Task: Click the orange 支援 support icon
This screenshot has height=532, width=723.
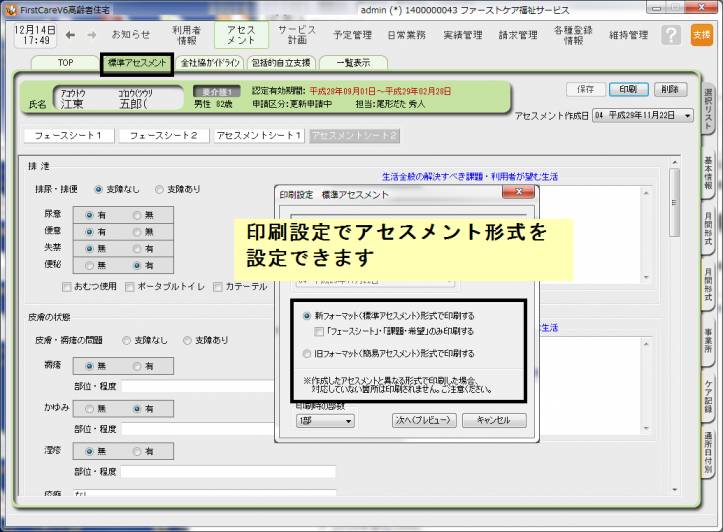Action: pyautogui.click(x=700, y=35)
